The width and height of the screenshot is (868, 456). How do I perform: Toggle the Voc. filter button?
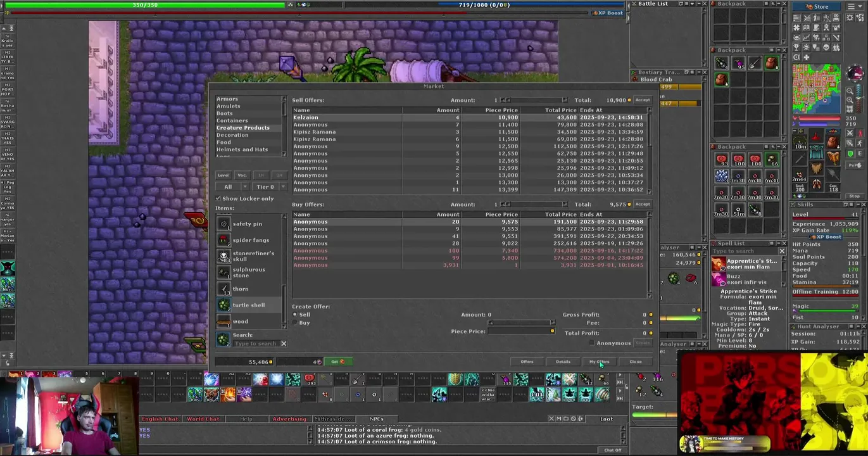pos(242,175)
